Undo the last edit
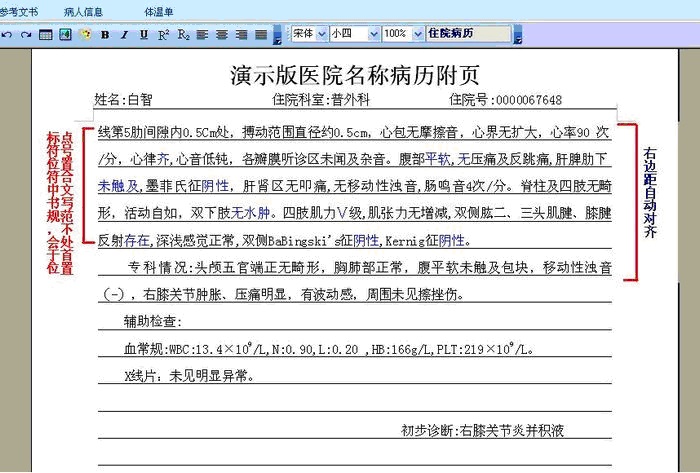700x473 pixels. point(7,34)
